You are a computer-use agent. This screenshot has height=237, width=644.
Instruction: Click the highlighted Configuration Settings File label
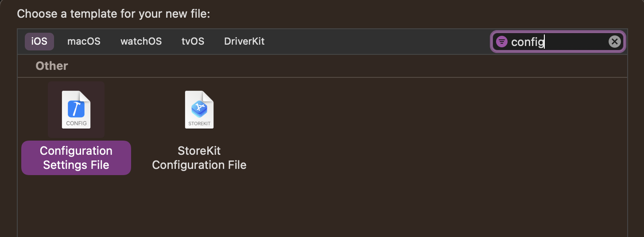(x=76, y=158)
